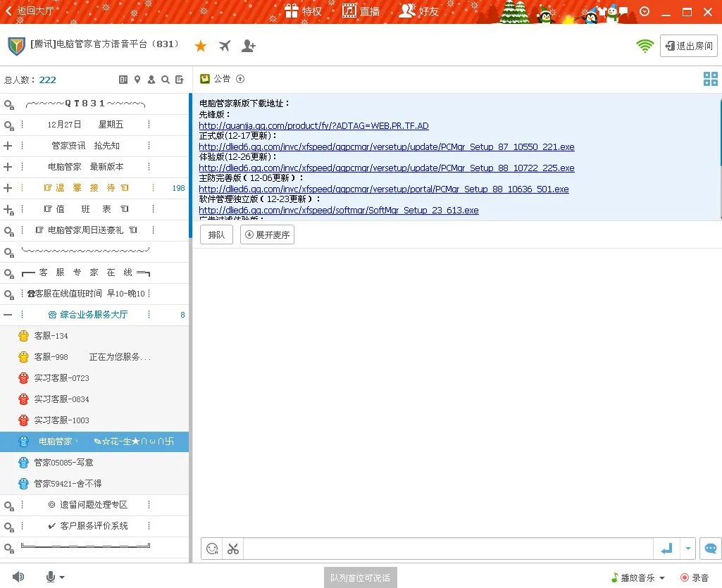Click the 退出房间 button

point(688,46)
